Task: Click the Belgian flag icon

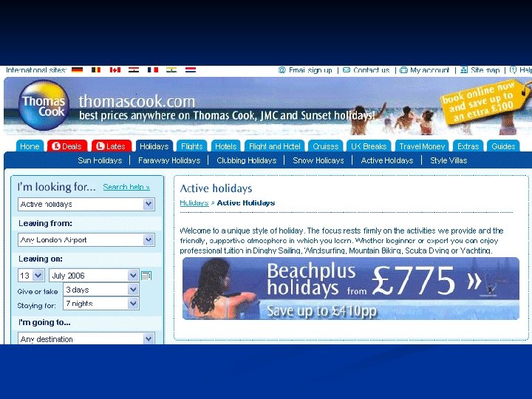Action: point(96,70)
